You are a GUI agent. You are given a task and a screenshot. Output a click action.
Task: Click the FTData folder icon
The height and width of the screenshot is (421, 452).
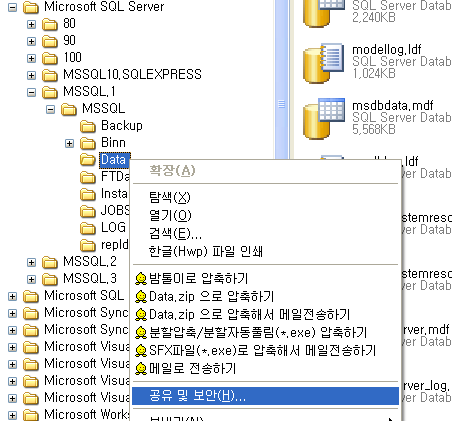(88, 177)
